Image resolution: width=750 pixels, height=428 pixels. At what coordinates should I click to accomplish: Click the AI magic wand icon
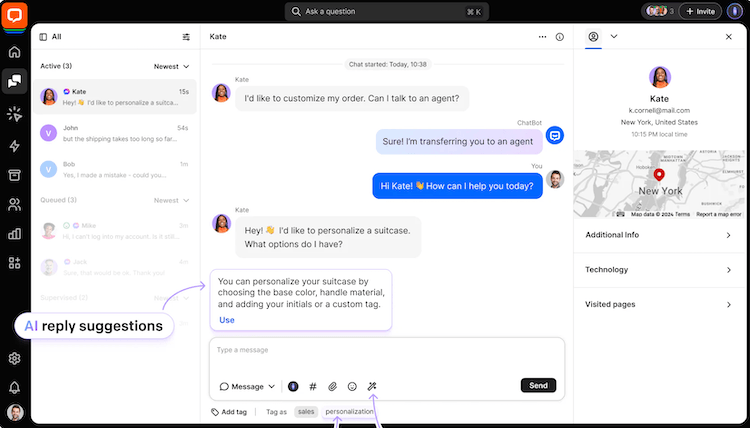pos(372,386)
